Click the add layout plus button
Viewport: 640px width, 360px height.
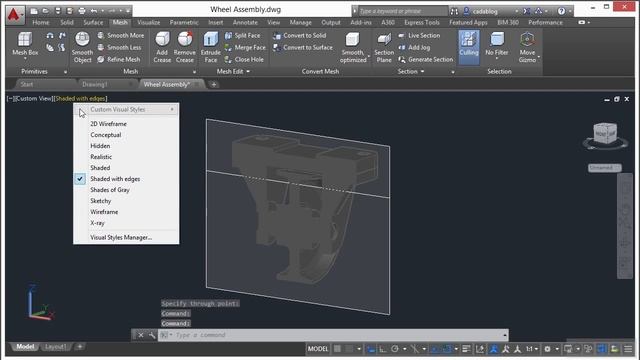point(80,347)
